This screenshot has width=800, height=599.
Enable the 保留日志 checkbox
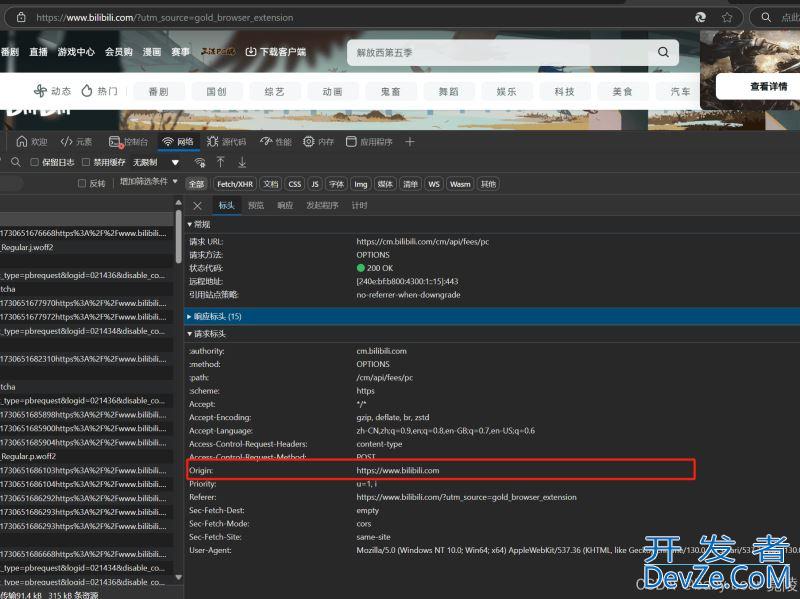click(35, 162)
